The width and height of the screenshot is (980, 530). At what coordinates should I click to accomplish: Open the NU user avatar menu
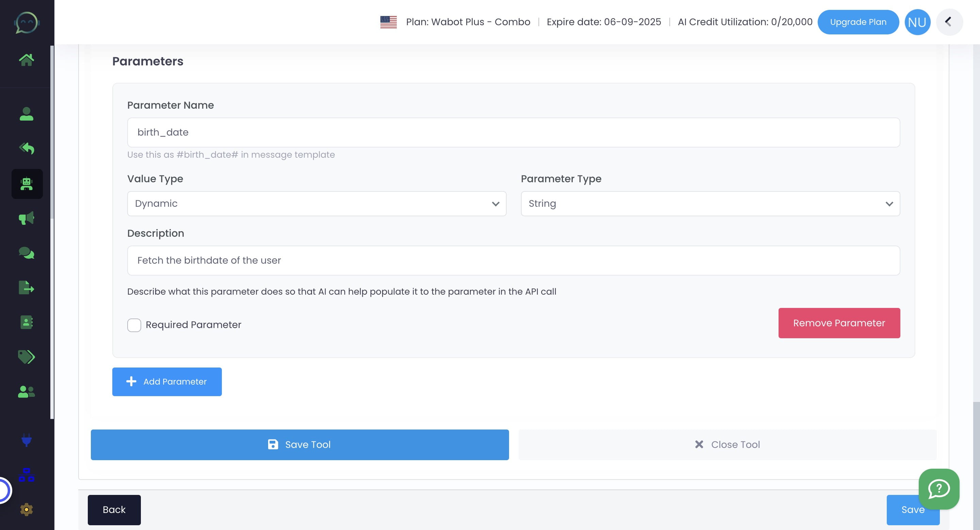point(917,22)
